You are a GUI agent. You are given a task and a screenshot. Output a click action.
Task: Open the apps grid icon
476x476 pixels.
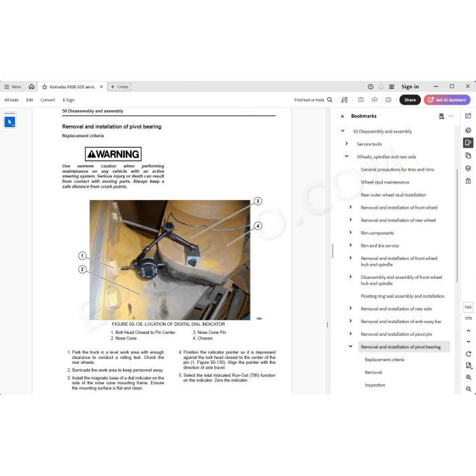392,87
